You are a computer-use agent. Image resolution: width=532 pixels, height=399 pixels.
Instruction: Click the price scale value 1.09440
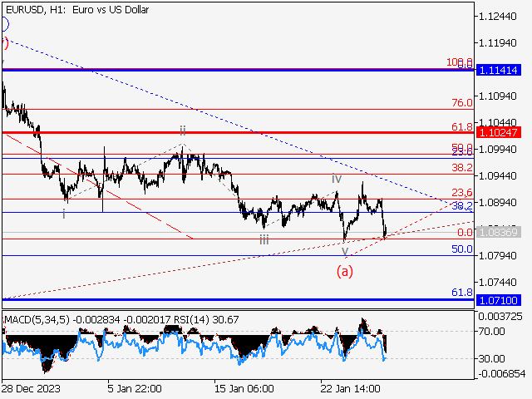(497, 175)
